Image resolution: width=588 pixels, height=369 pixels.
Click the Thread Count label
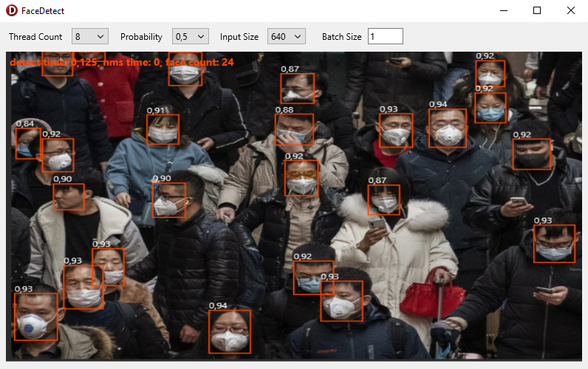35,37
